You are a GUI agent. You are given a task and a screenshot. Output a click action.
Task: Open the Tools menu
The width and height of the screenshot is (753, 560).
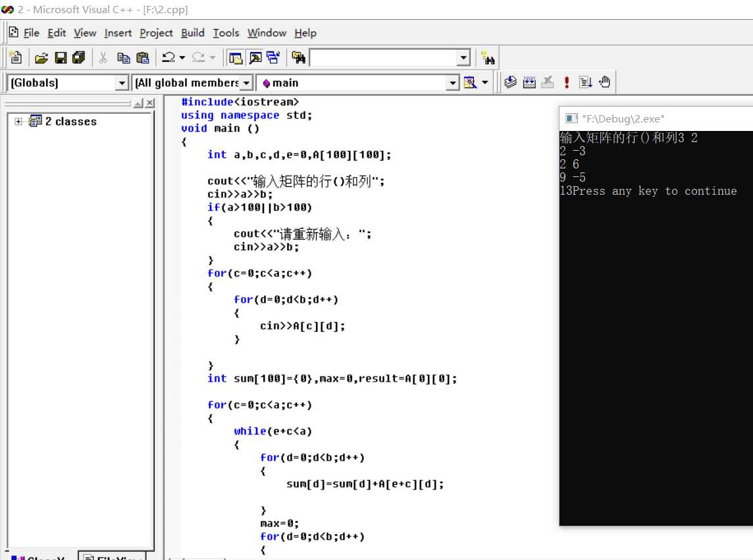(226, 33)
